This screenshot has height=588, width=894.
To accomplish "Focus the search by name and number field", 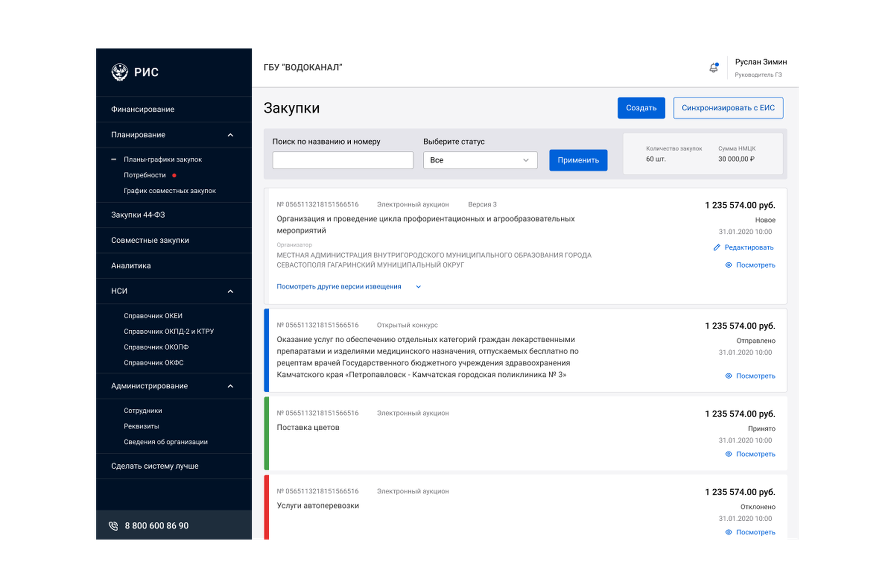I will [343, 160].
